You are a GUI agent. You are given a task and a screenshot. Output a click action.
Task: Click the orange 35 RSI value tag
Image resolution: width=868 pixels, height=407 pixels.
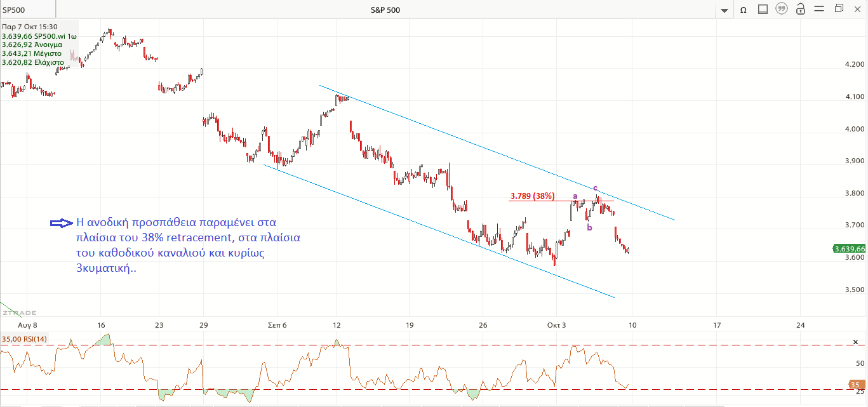[x=857, y=385]
